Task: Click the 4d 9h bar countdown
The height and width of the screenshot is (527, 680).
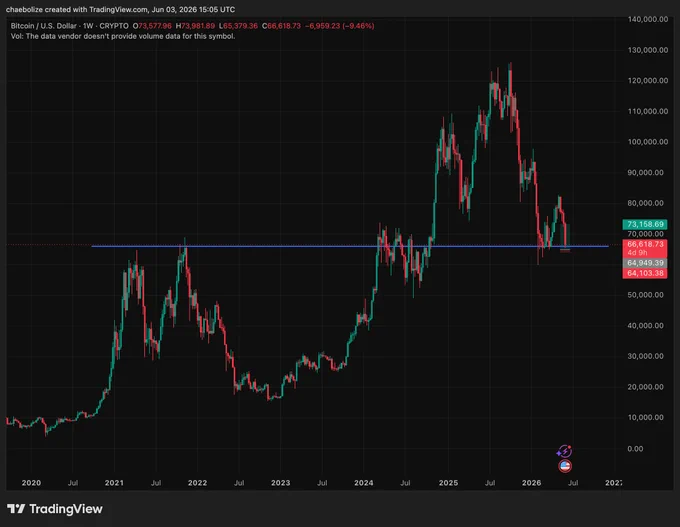Action: coord(637,253)
